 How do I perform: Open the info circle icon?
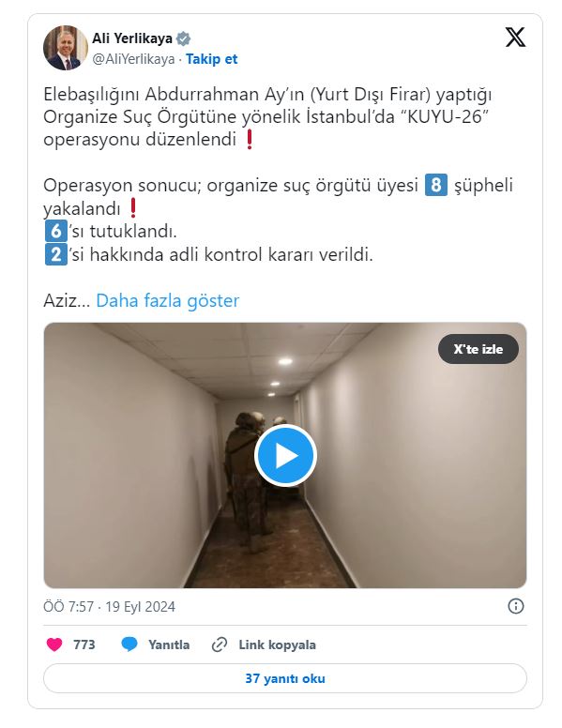tap(515, 606)
